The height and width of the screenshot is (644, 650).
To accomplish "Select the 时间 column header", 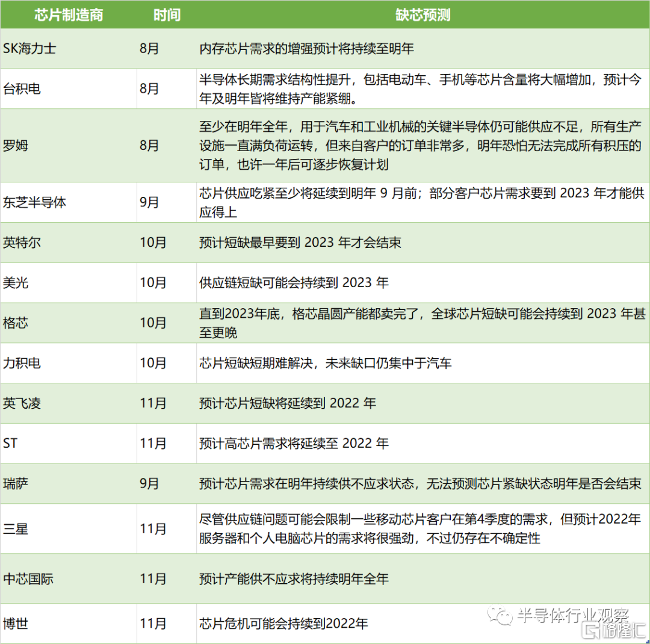I will tap(166, 15).
